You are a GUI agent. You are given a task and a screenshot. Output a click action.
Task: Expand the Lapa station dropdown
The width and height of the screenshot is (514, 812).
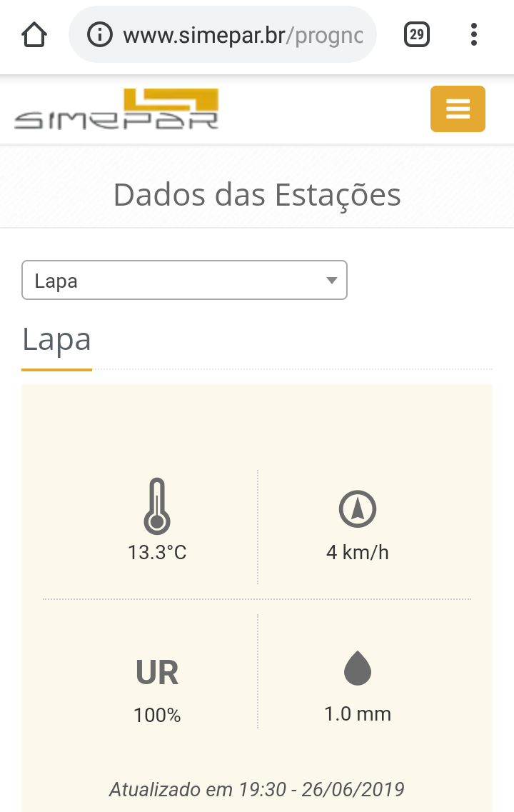[184, 280]
